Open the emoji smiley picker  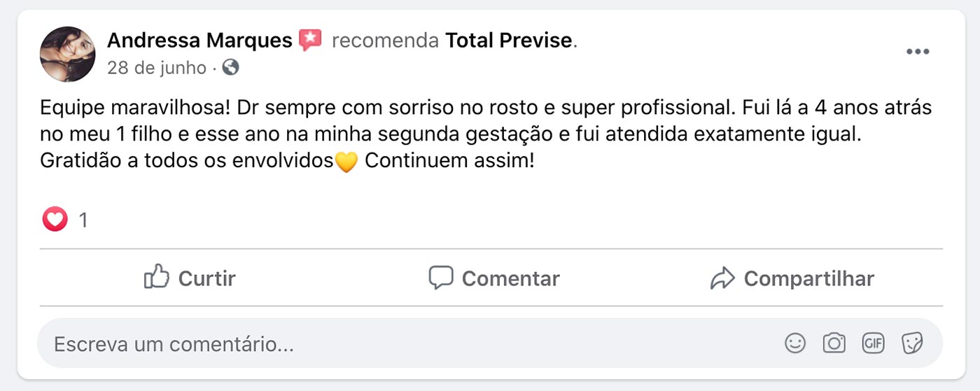click(794, 343)
